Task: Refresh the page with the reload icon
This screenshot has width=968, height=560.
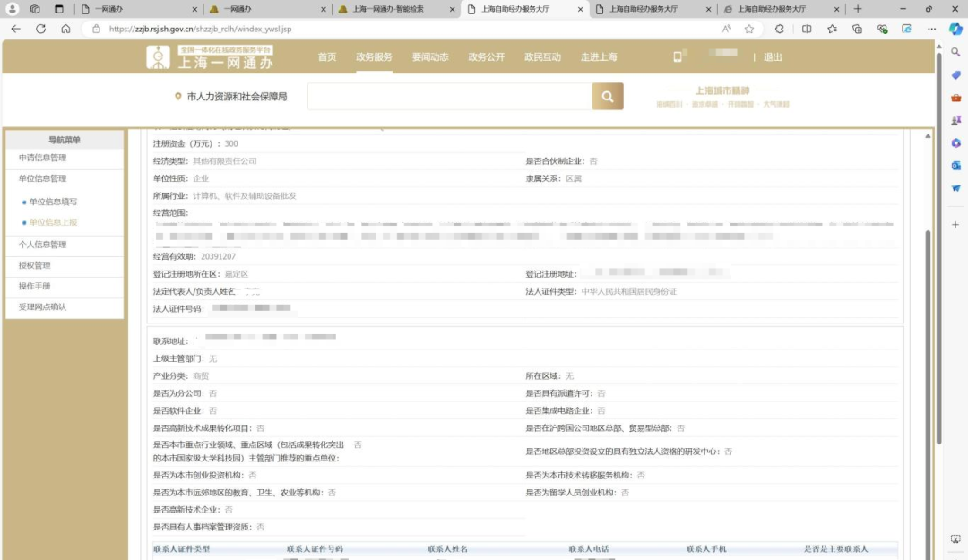Action: (40, 29)
